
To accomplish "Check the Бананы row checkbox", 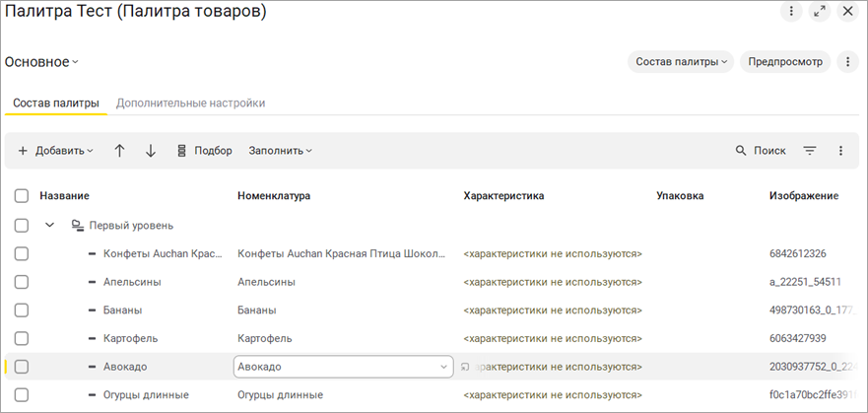I will point(22,310).
